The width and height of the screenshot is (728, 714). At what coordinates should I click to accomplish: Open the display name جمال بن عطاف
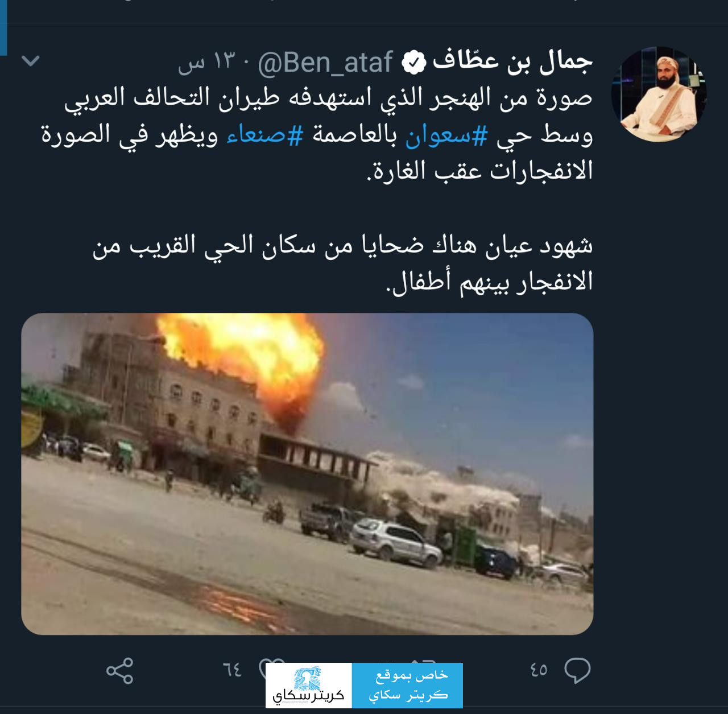tap(512, 61)
